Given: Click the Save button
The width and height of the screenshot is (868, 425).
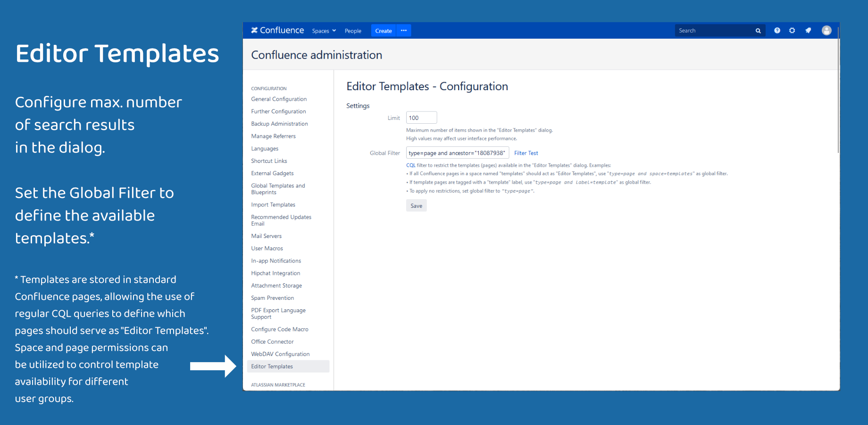Looking at the screenshot, I should (x=416, y=205).
